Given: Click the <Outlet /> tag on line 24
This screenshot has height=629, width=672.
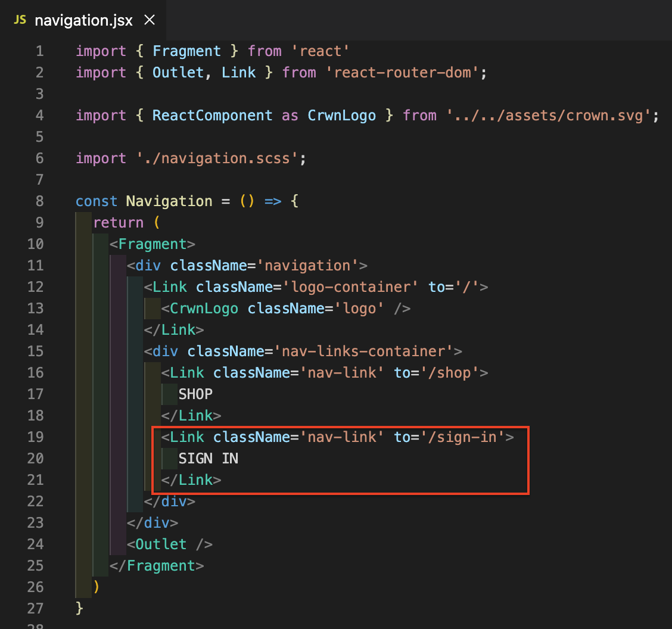Looking at the screenshot, I should [x=170, y=544].
